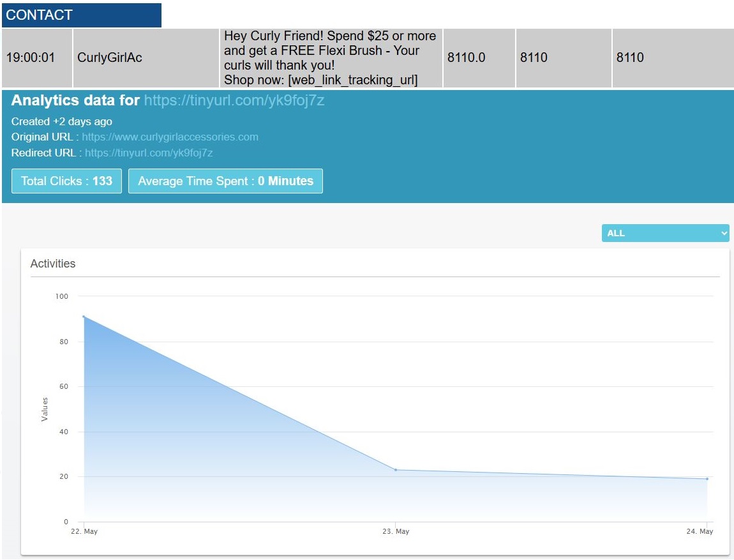The width and height of the screenshot is (734, 560).
Task: Open the Original URL curlygirlaccessories.com link
Action: pos(170,137)
